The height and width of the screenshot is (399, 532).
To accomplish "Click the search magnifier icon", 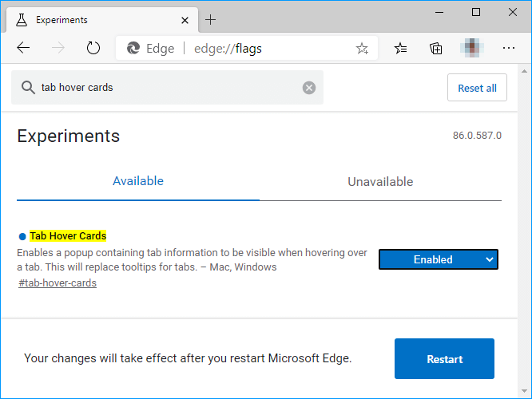I will (x=28, y=88).
